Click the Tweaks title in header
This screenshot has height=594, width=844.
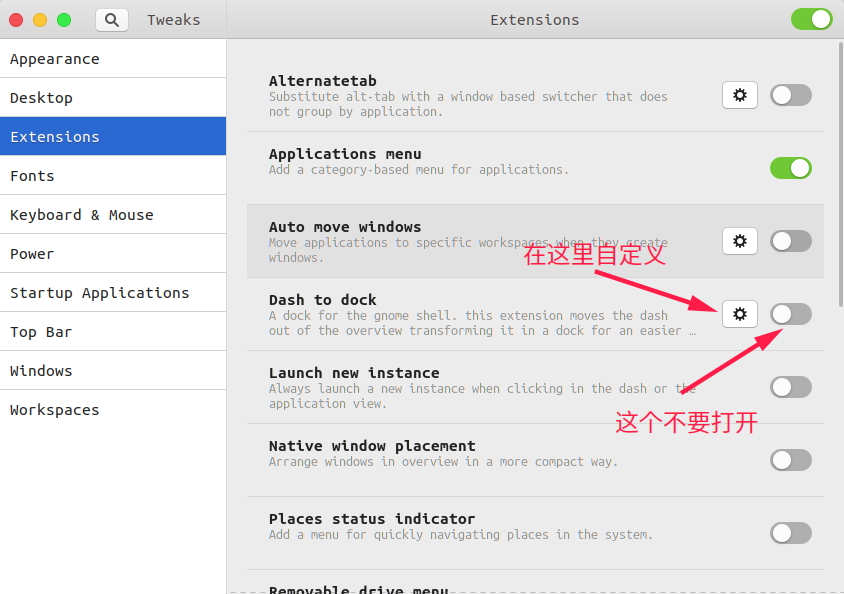point(173,20)
